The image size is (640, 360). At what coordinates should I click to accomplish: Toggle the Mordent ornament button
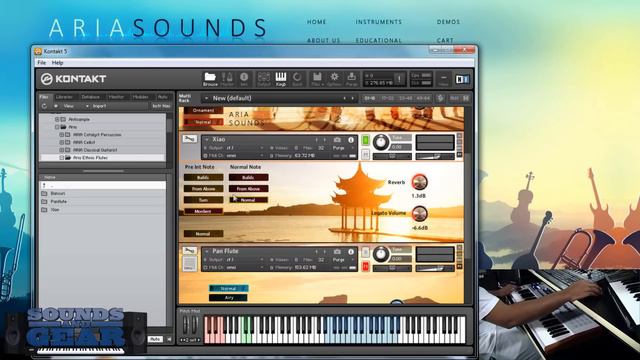pyautogui.click(x=203, y=211)
